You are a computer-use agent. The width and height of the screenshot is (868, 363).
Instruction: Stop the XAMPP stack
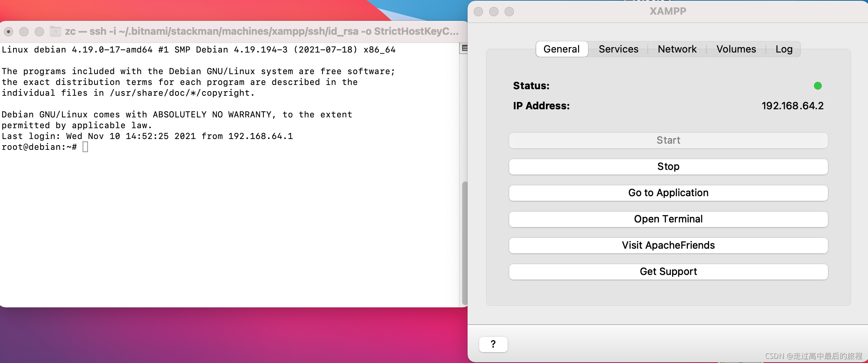click(668, 166)
